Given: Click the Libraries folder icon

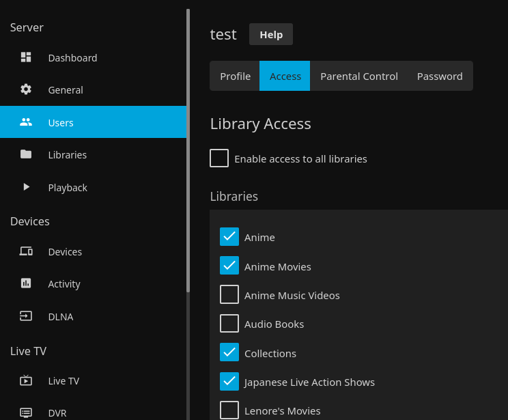Looking at the screenshot, I should [26, 154].
